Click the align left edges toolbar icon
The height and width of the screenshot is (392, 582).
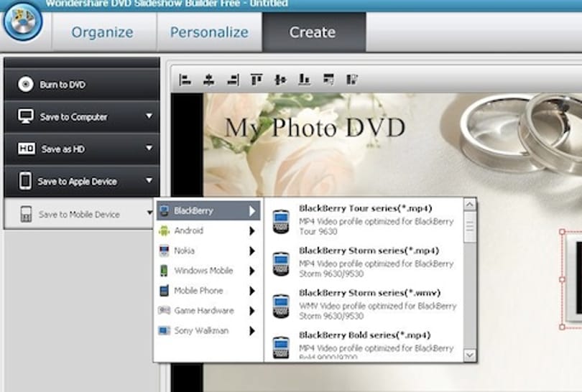coord(185,80)
